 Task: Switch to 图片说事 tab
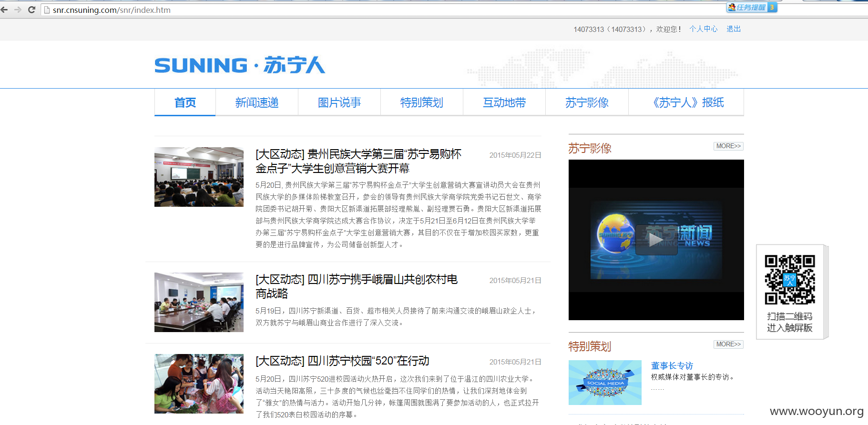pyautogui.click(x=339, y=102)
